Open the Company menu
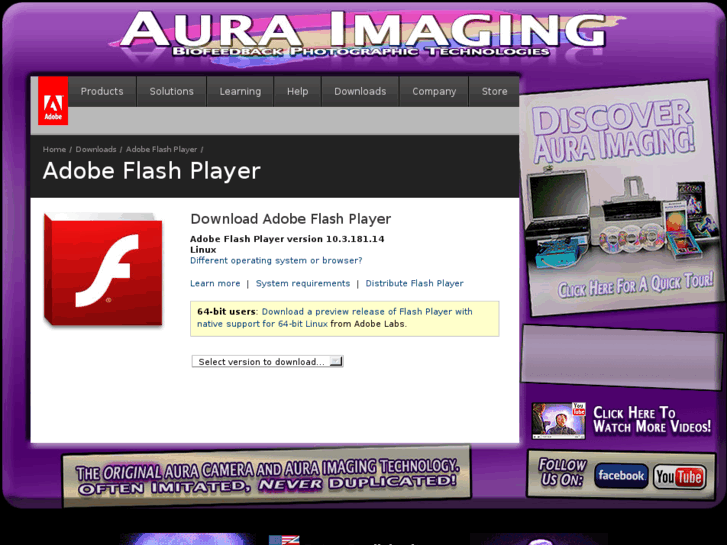 (x=434, y=91)
